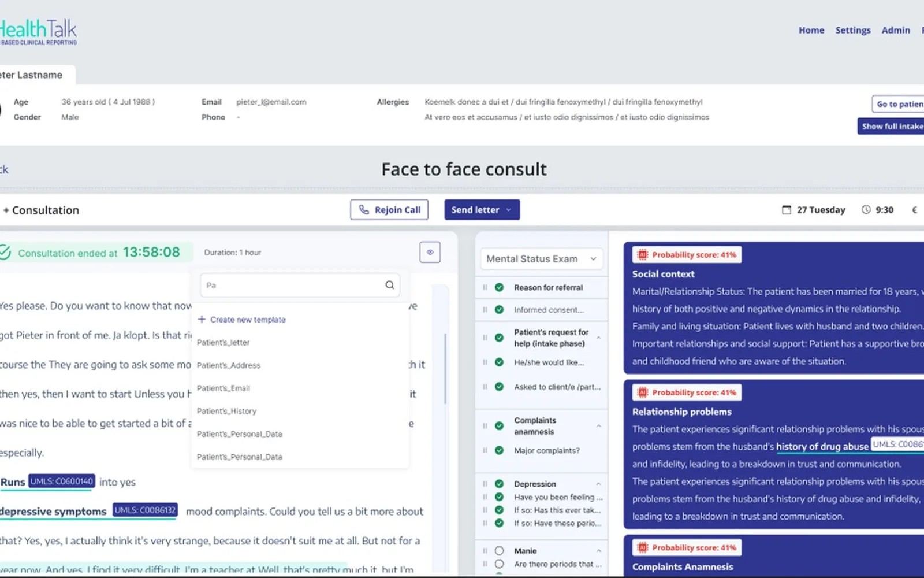The image size is (924, 578).
Task: Click the HealthTalk logo
Action: point(38,32)
